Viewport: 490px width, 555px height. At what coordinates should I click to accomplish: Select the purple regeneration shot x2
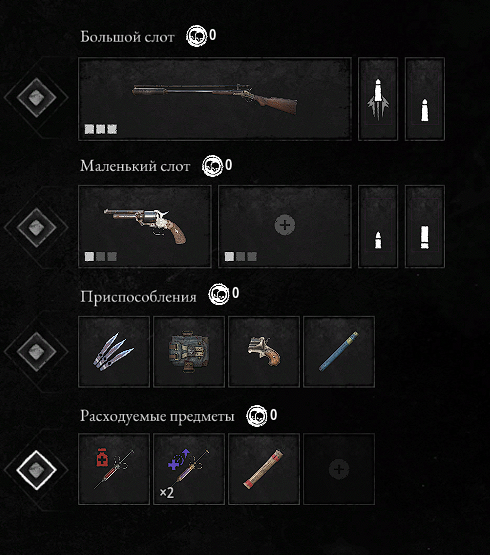tap(189, 469)
